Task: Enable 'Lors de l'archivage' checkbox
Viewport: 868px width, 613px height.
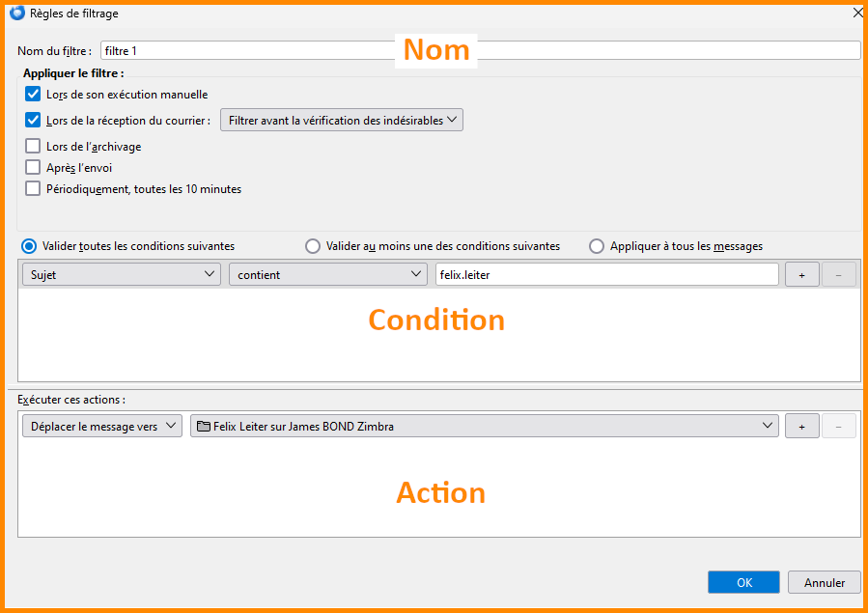Action: point(34,147)
